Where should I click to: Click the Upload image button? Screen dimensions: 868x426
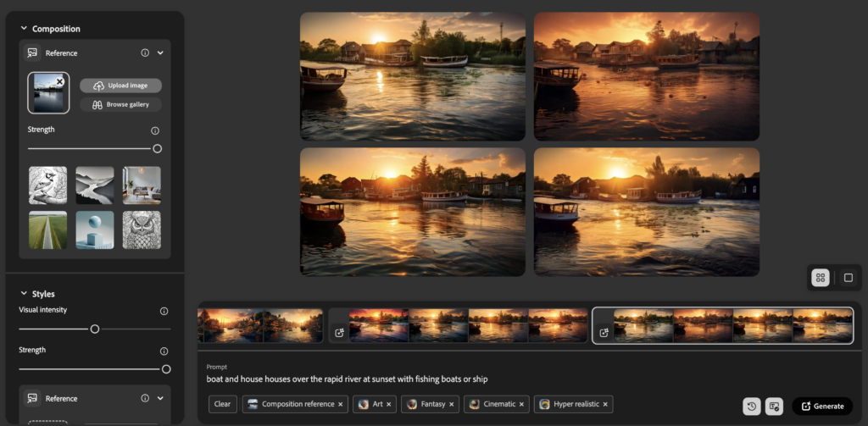click(x=120, y=86)
